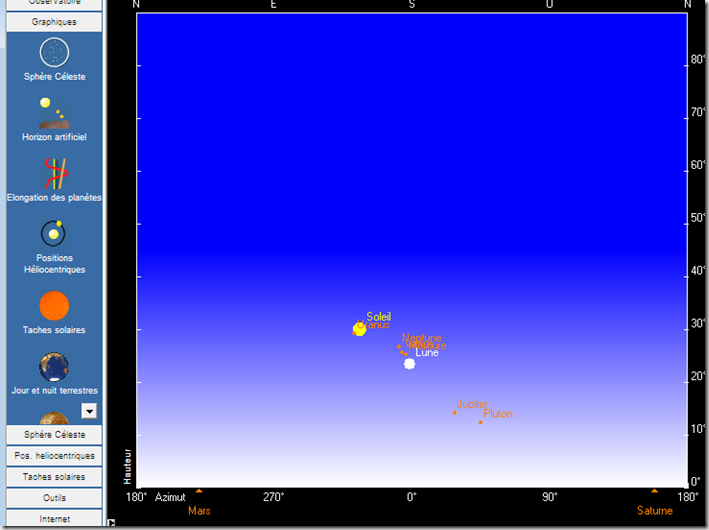Click the bottom Sphère Céleste button
Screen dimensions: 709x530
(x=54, y=435)
